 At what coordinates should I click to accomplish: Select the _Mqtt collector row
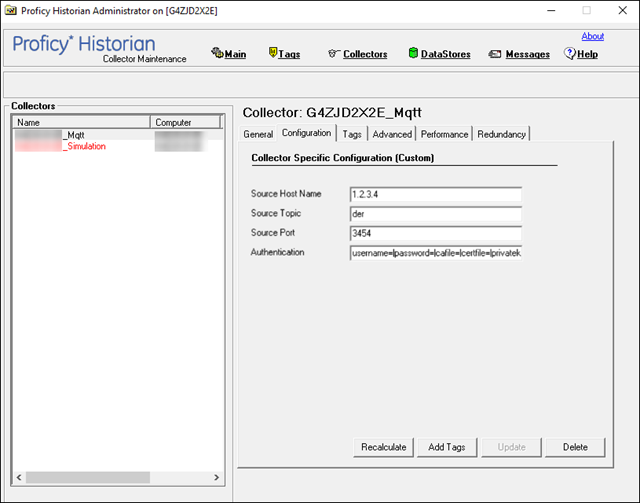[118, 135]
